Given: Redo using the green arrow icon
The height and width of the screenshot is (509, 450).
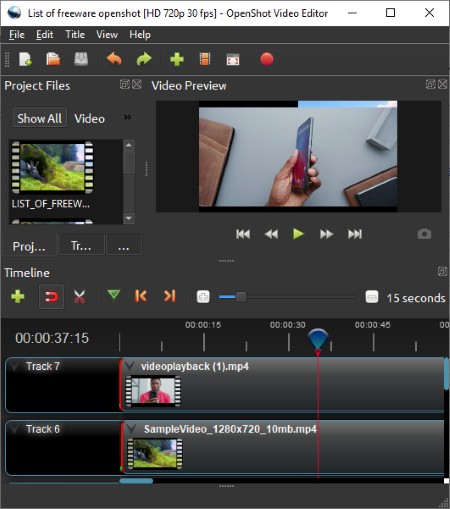Looking at the screenshot, I should click(x=144, y=60).
